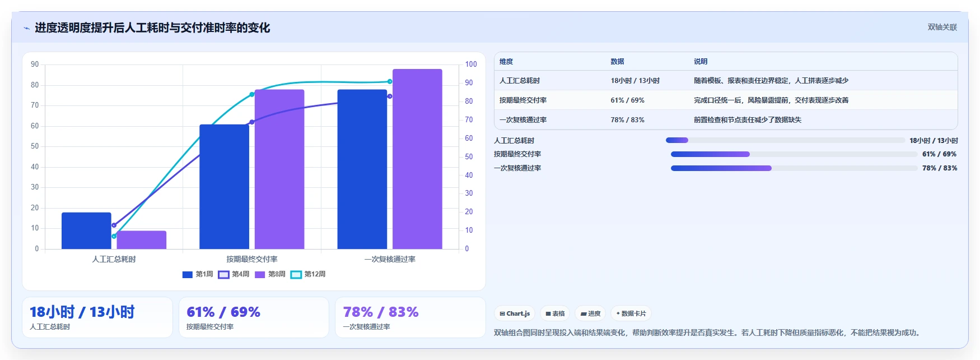Click the purple 第8周 bar for 一次复核通过率
This screenshot has height=360, width=980.
tap(417, 159)
